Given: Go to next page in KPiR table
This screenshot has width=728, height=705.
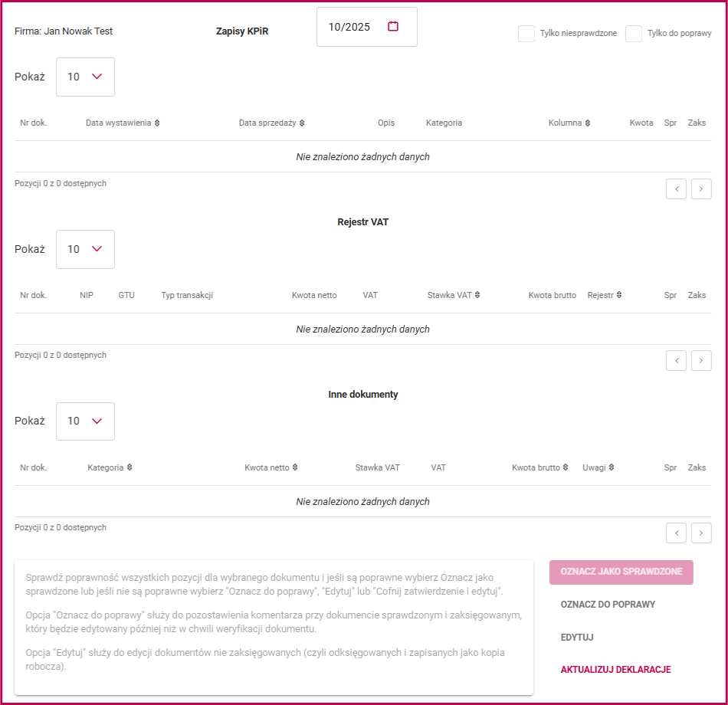Looking at the screenshot, I should [701, 189].
